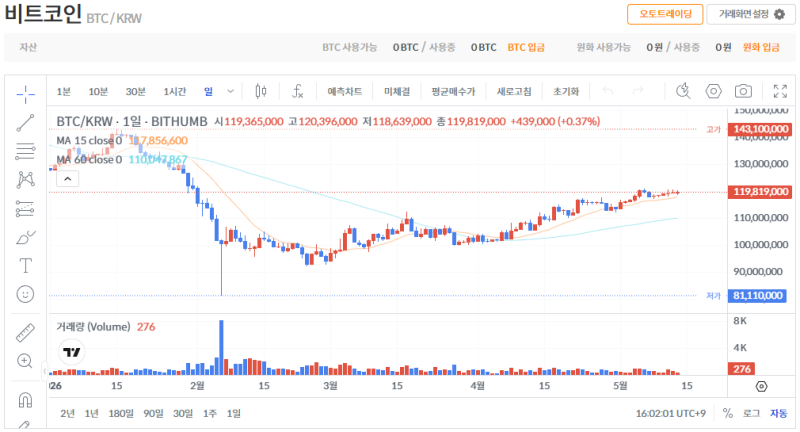Image resolution: width=800 pixels, height=432 pixels.
Task: Toggle 평균매수가 line display
Action: click(453, 91)
